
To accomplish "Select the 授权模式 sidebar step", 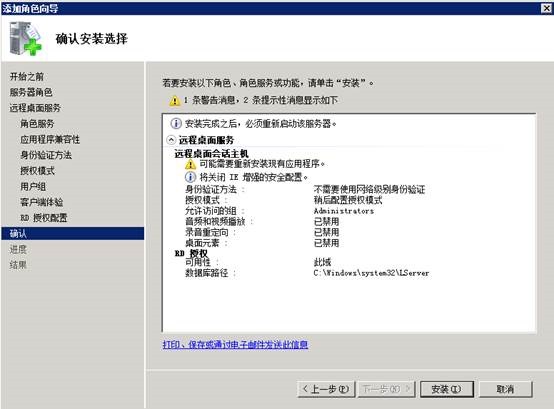I will (x=37, y=171).
